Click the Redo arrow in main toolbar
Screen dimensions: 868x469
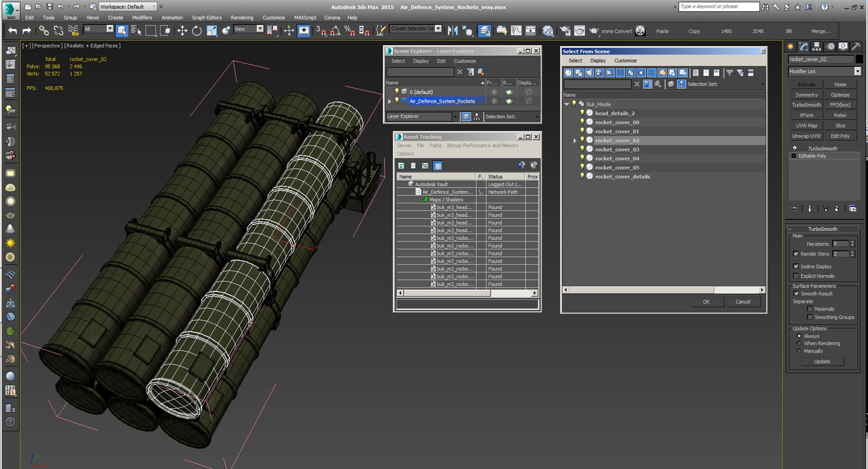26,30
